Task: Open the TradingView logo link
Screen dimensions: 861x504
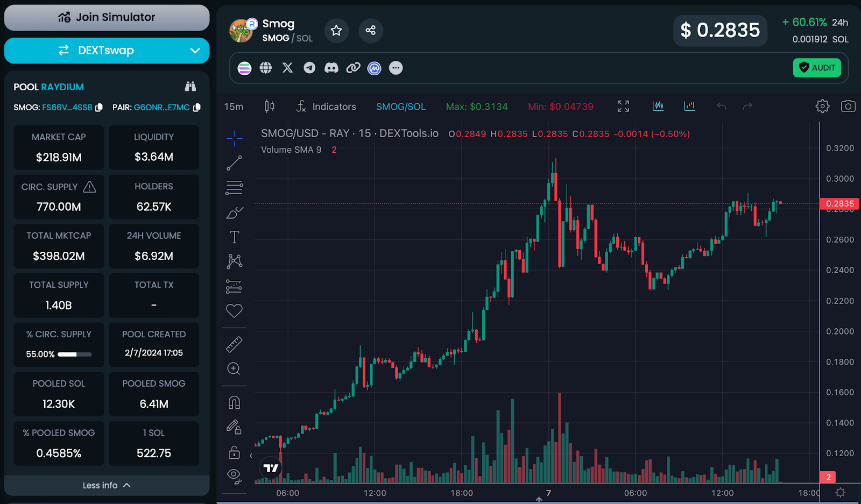Action: [x=271, y=468]
